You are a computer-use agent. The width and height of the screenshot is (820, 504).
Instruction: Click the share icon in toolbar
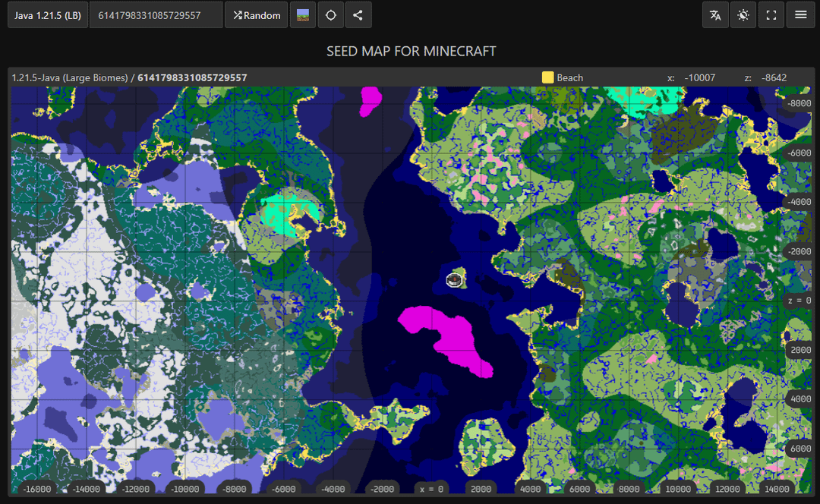[x=358, y=15]
